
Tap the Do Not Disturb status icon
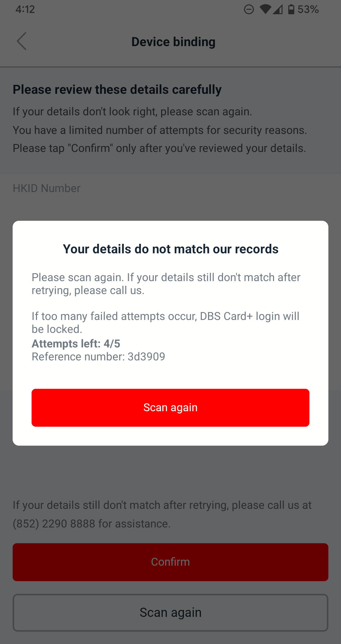[249, 9]
